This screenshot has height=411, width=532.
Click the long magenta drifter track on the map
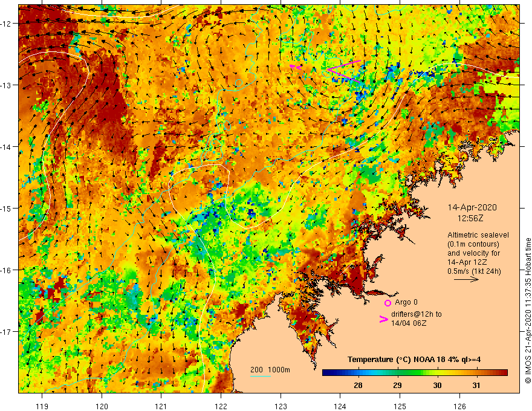point(343,70)
